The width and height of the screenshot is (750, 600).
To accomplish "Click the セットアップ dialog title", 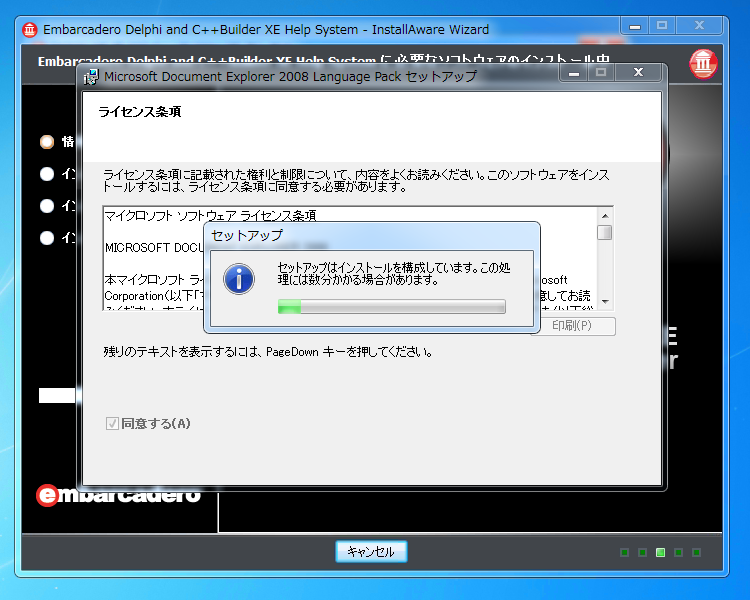I will point(247,235).
